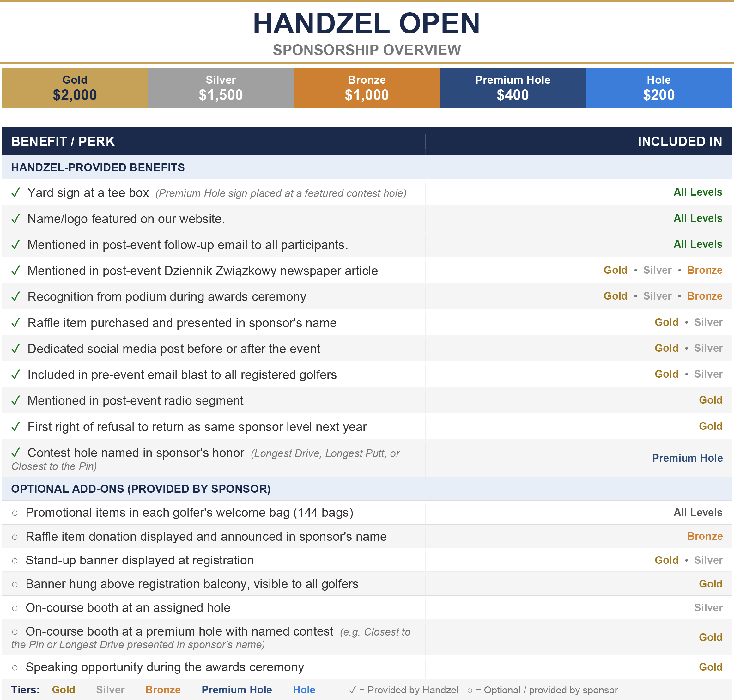Click "Bronze" in the newspaper article row
This screenshot has height=700, width=734.
pyautogui.click(x=705, y=270)
